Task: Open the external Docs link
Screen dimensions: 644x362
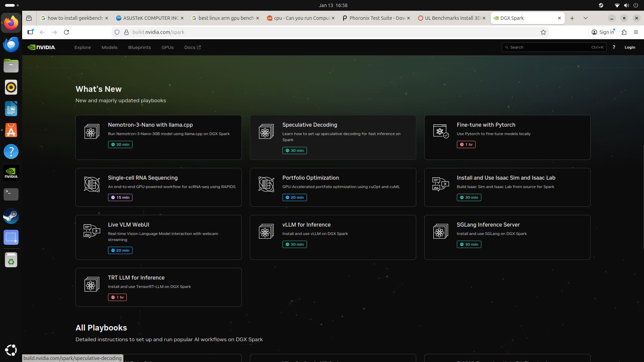Action: 192,47
